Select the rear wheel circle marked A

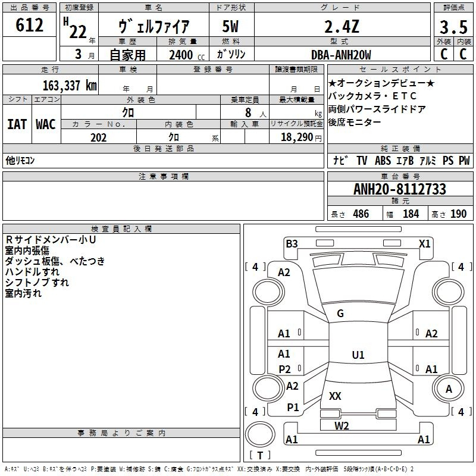(x=449, y=389)
